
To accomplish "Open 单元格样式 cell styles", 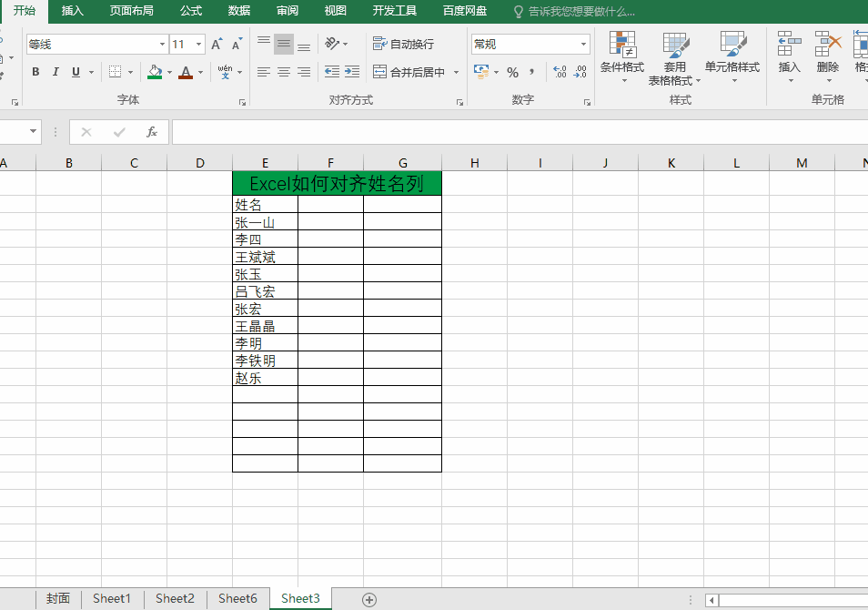I will click(x=732, y=57).
